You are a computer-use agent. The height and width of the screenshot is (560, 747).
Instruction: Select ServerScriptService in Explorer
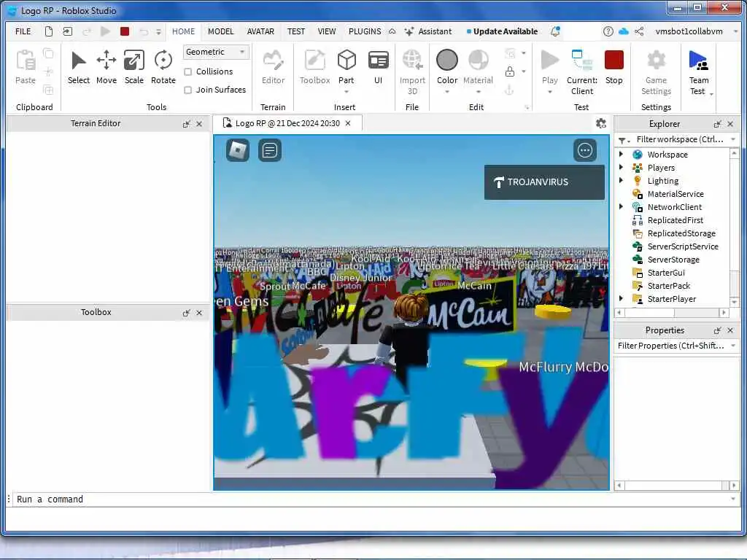point(682,246)
